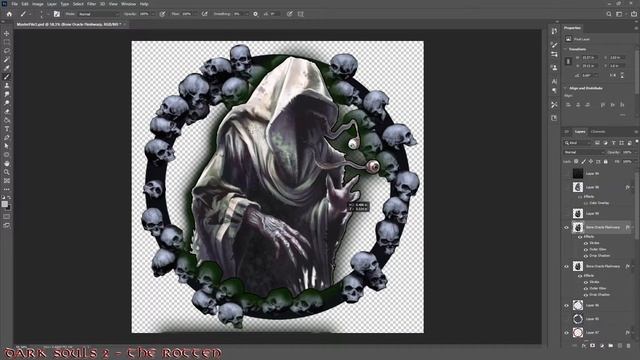Open the brush settings panel icon
640x360 pixels.
coord(57,14)
